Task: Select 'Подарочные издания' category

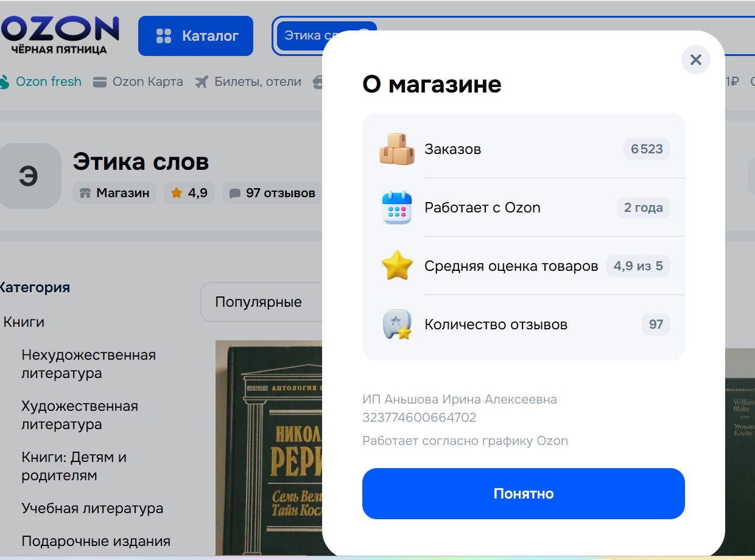Action: coord(96,541)
